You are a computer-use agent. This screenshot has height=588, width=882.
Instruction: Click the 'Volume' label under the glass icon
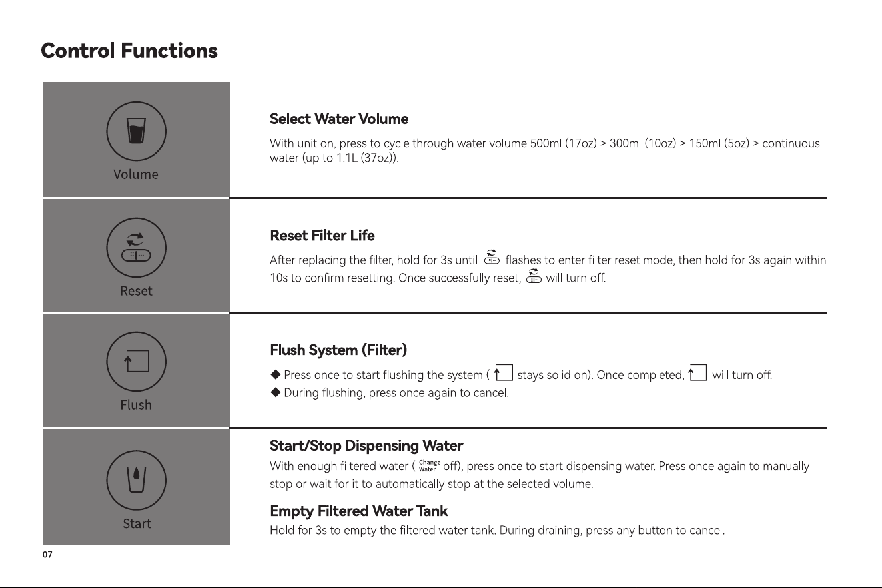(x=136, y=174)
